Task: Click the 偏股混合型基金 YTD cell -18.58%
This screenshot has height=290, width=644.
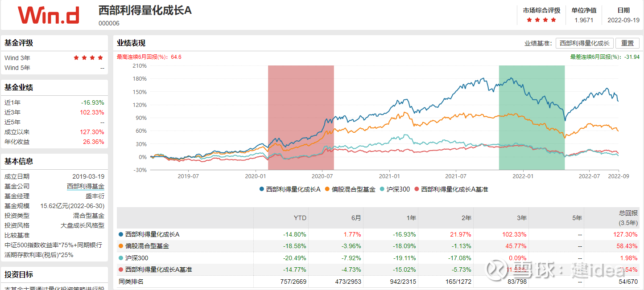Action: [295, 246]
